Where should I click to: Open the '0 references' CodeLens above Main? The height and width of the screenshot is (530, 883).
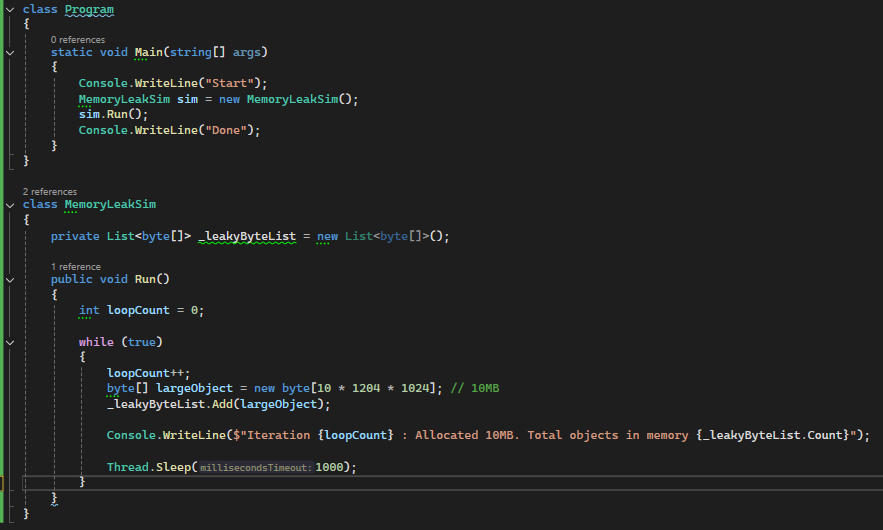click(78, 40)
